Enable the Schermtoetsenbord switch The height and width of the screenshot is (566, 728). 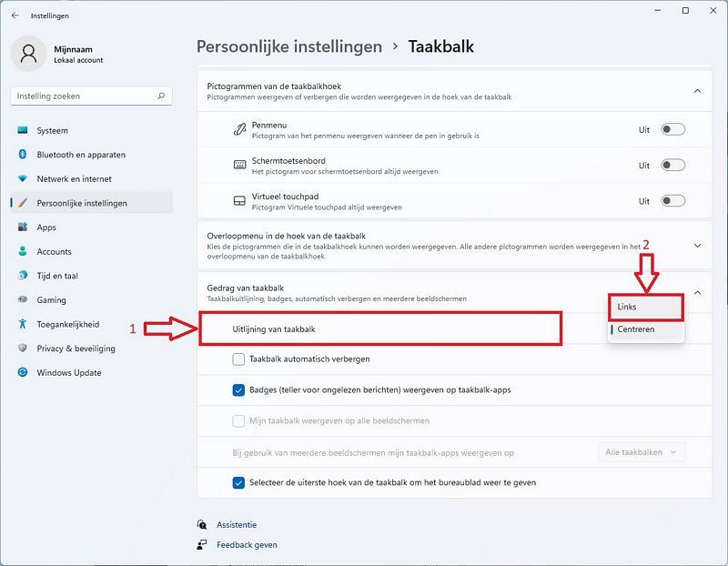pos(672,166)
